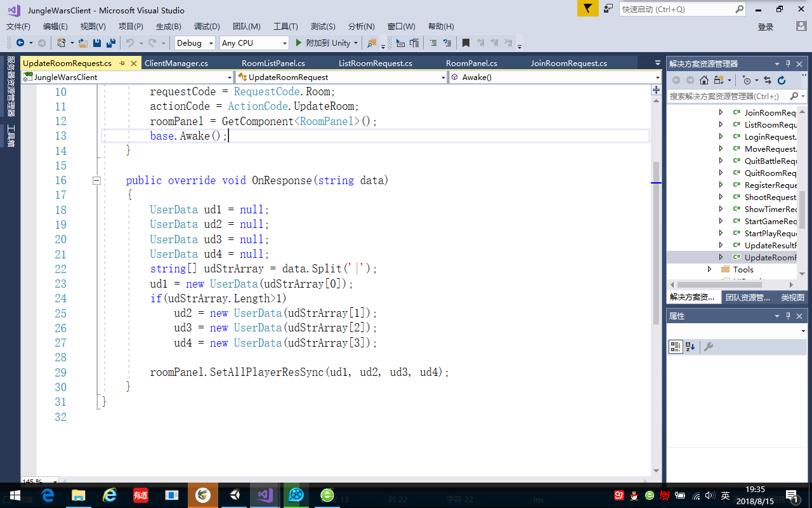This screenshot has width=812, height=508.
Task: Open the 工具箱 side tab
Action: coord(11,135)
